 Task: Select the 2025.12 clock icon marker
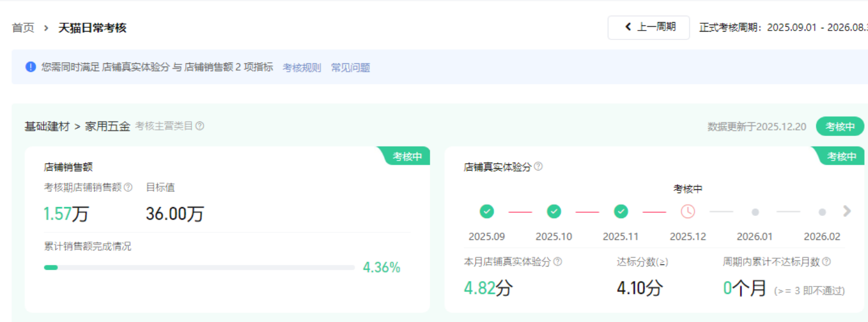688,212
